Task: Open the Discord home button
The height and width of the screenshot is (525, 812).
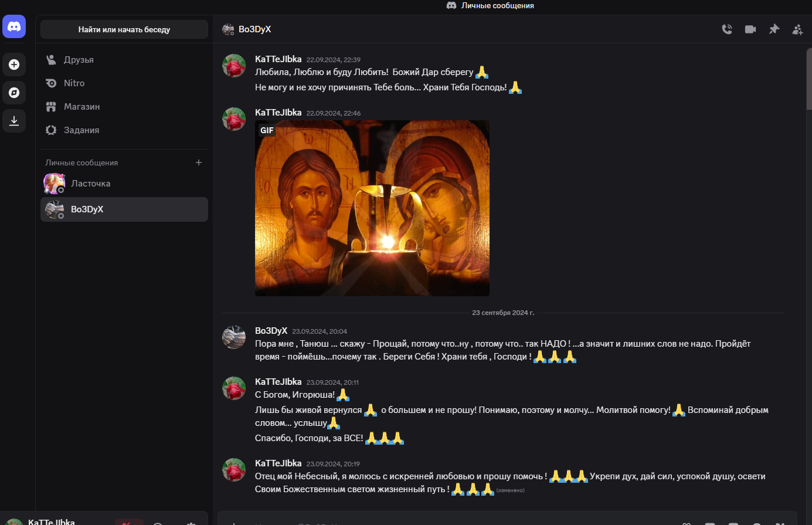Action: 14,26
